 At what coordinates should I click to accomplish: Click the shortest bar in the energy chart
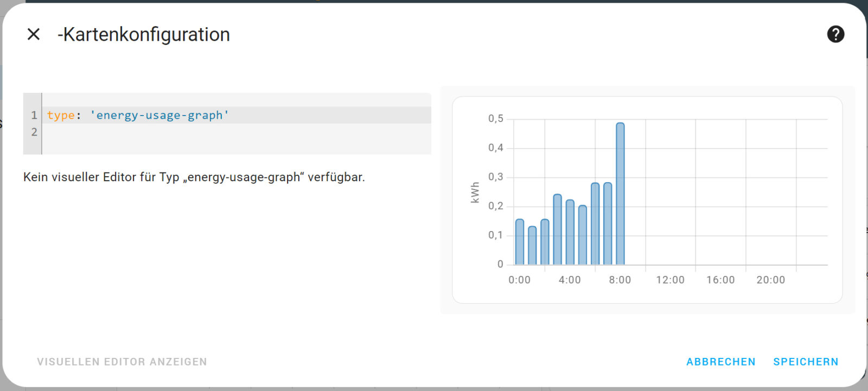pyautogui.click(x=532, y=246)
